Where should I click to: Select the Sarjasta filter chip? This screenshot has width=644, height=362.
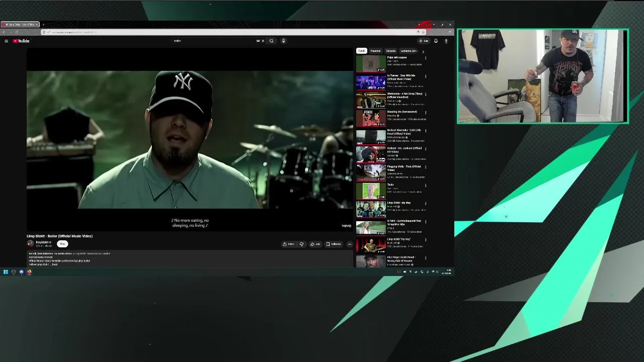pos(391,51)
